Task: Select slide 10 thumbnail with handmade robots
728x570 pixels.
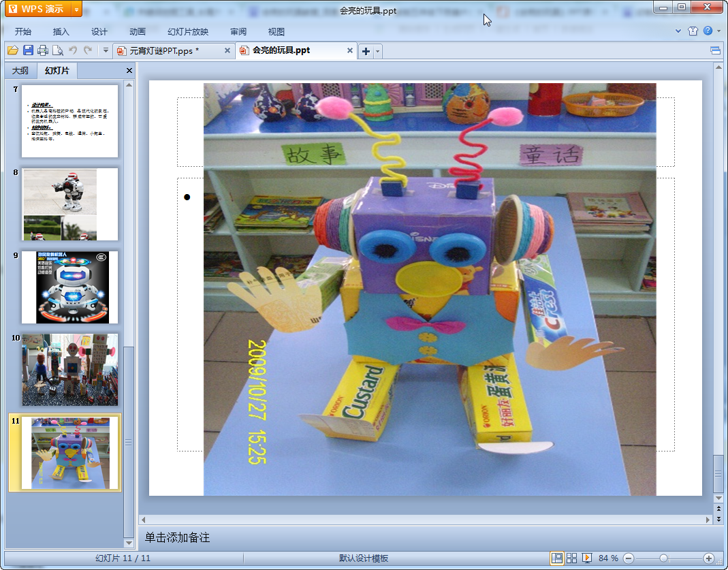Action: [x=69, y=370]
